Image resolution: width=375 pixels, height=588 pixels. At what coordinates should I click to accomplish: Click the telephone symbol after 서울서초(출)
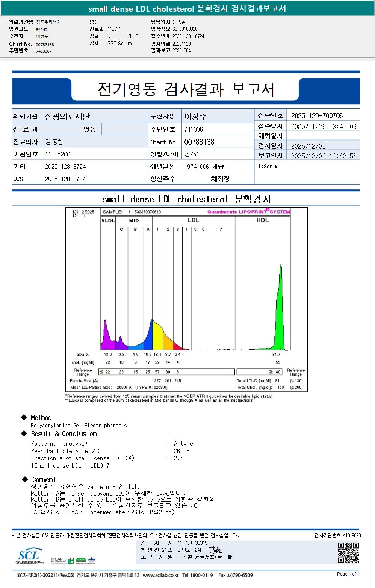[x=230, y=557]
